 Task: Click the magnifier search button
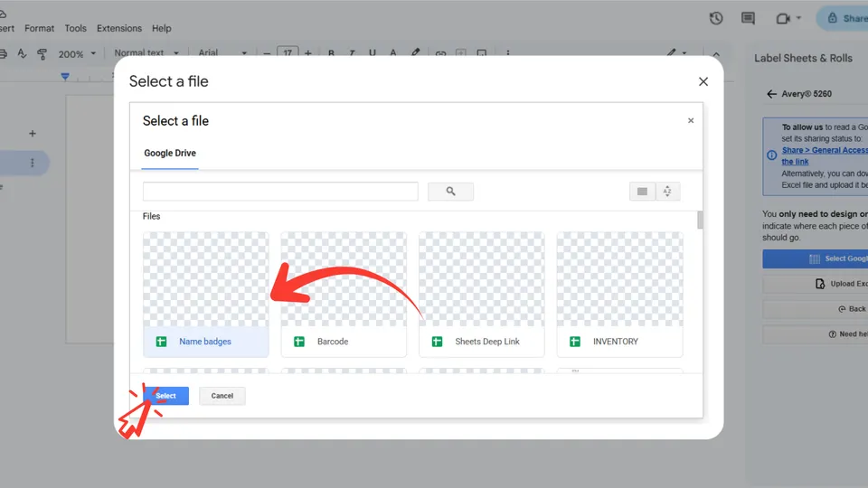point(450,192)
